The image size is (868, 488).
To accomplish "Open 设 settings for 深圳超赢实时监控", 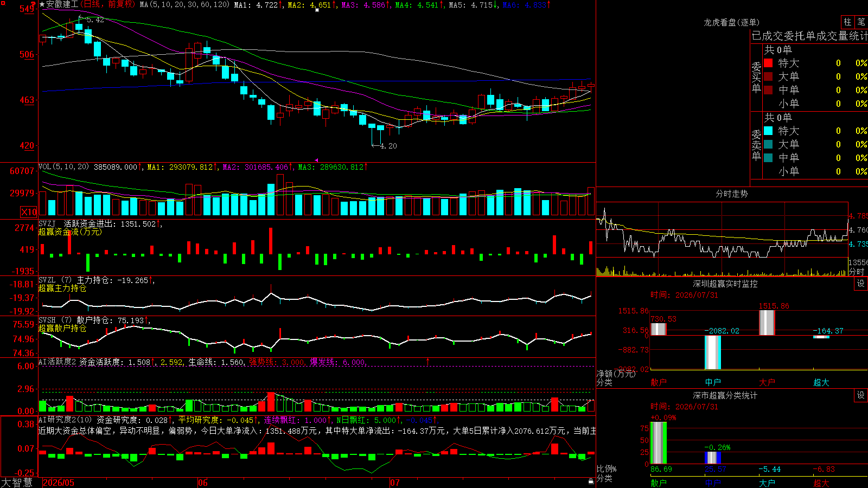I will pos(861,284).
